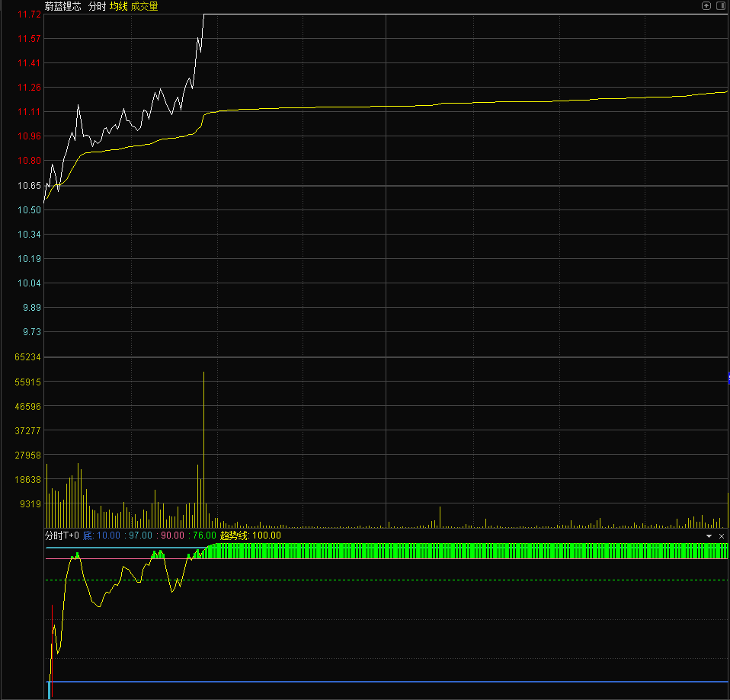Click the upload arrow icon at top right
Image resolution: width=730 pixels, height=700 pixels.
[x=706, y=5]
